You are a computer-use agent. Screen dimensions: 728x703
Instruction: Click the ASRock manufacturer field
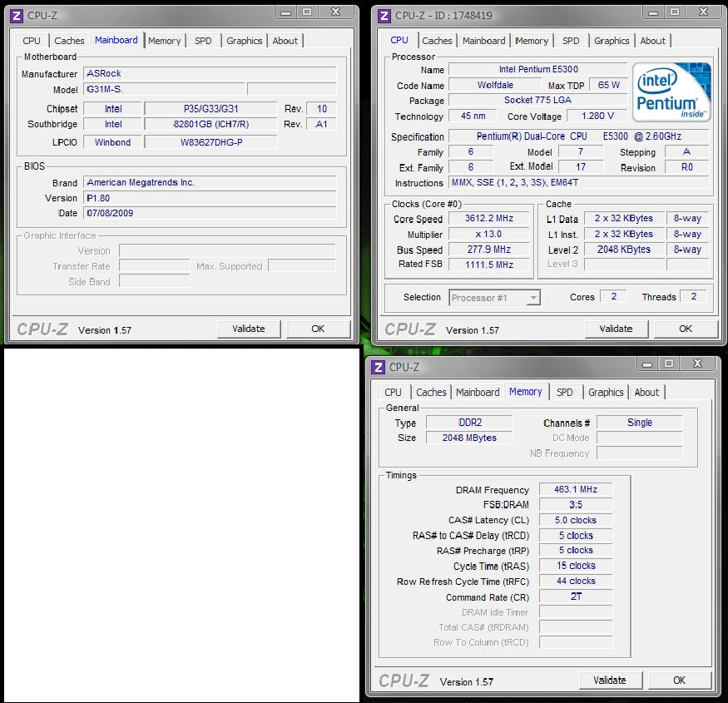[x=210, y=73]
